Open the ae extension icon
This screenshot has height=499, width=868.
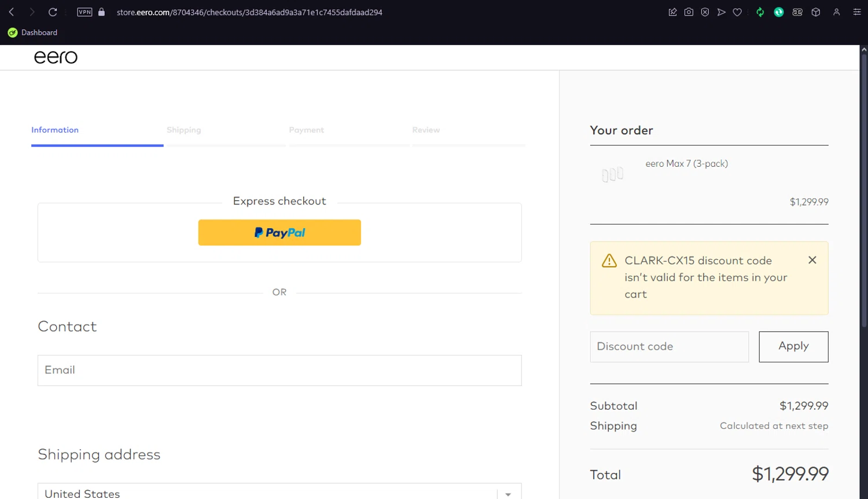(797, 12)
